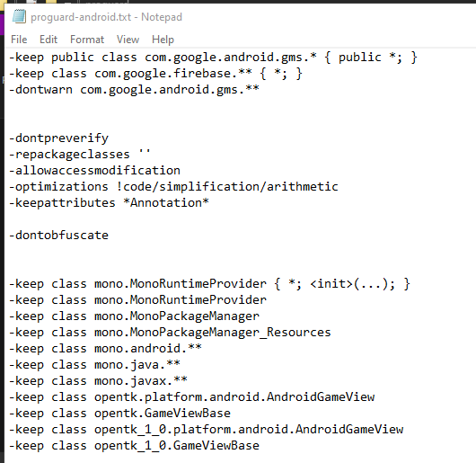Viewport: 476px width, 463px height.
Task: Open the Edit menu
Action: tap(48, 40)
